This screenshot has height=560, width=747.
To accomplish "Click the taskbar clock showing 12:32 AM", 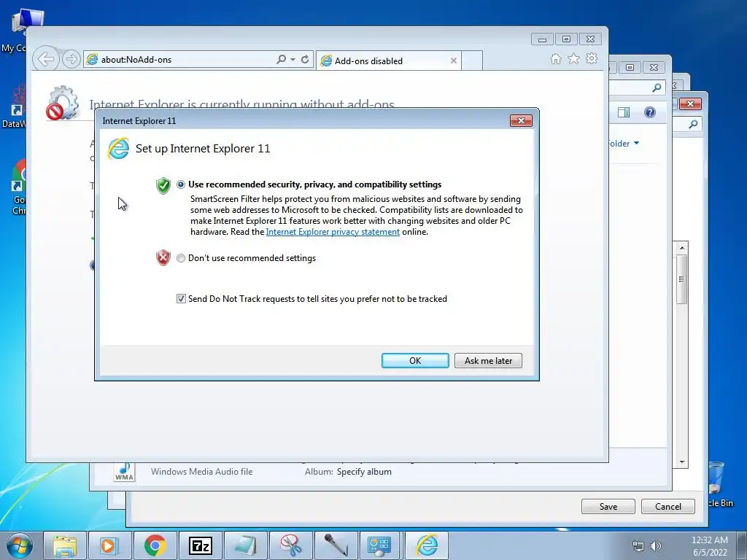I will tap(709, 546).
